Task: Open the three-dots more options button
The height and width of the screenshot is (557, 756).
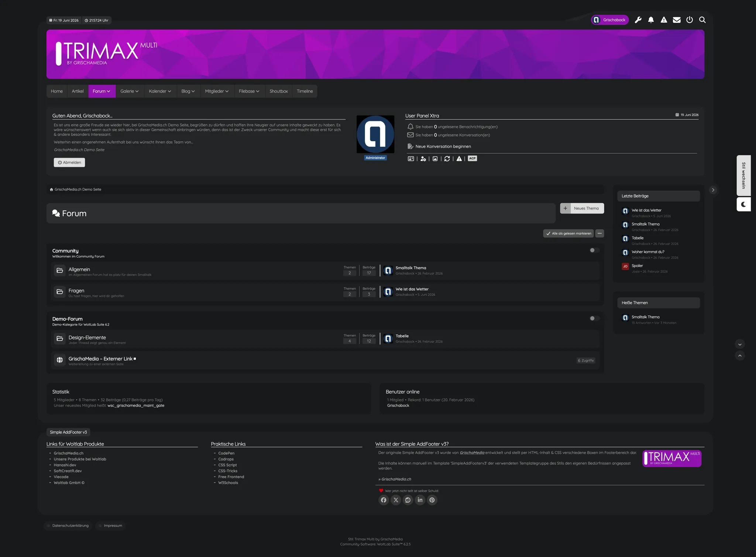Action: 599,233
